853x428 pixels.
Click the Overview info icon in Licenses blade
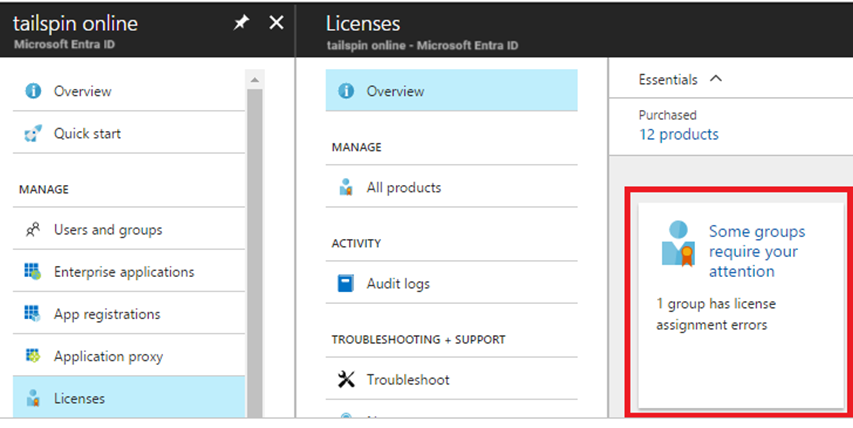346,91
